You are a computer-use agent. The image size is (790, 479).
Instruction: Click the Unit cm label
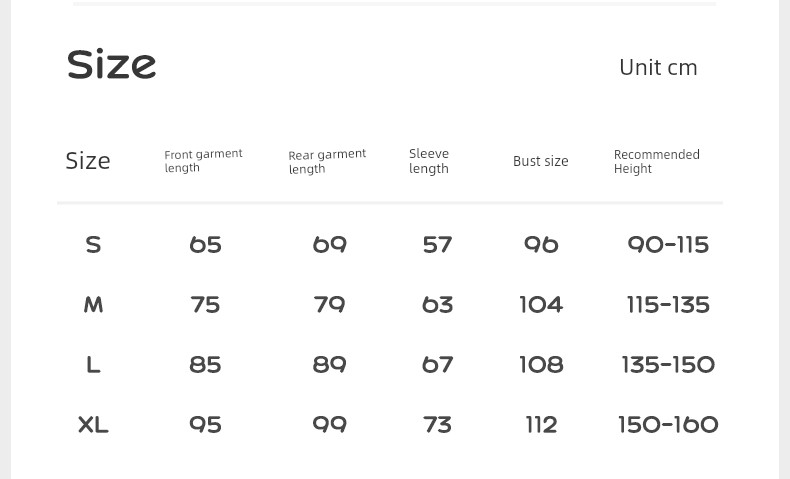657,67
